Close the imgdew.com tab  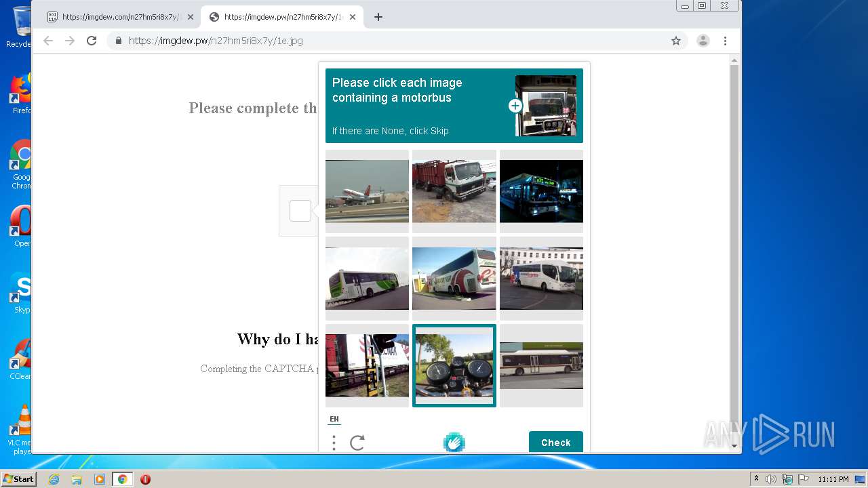point(191,17)
